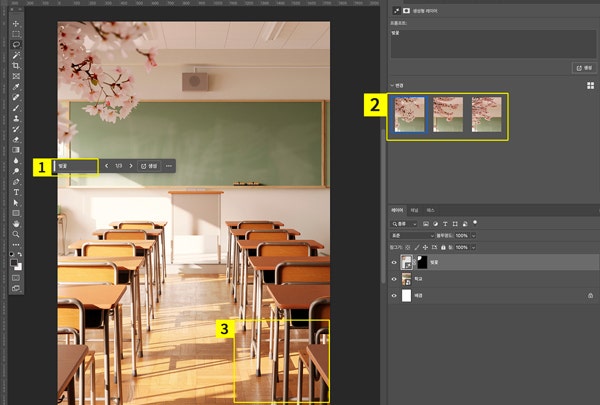Select the Path Selection tool
This screenshot has width=600, height=405.
(x=16, y=202)
